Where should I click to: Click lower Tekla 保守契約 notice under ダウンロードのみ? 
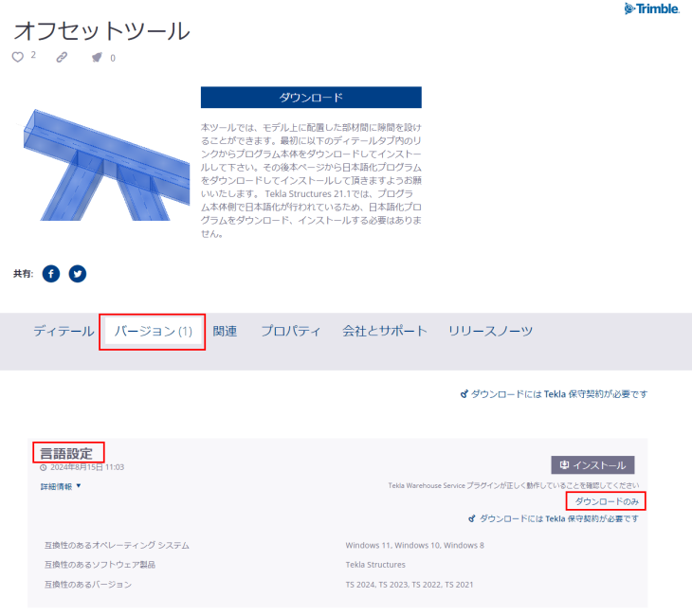point(554,518)
